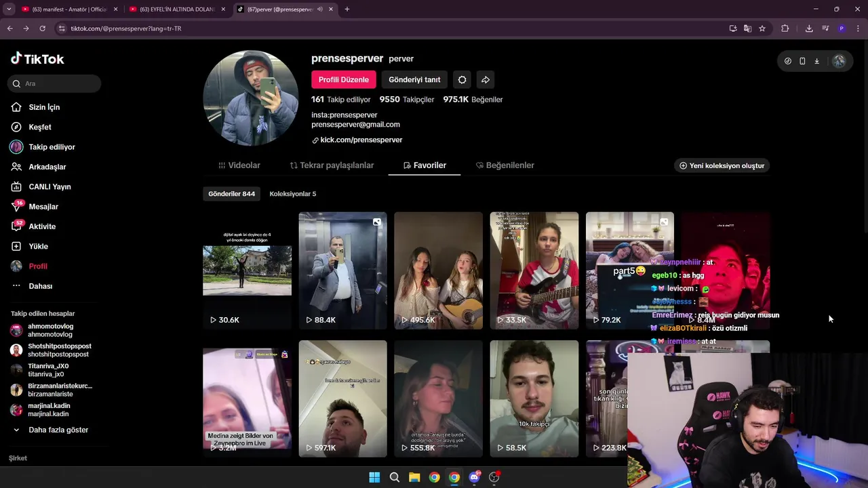
Task: Click the profile avatar picture
Action: click(x=250, y=98)
